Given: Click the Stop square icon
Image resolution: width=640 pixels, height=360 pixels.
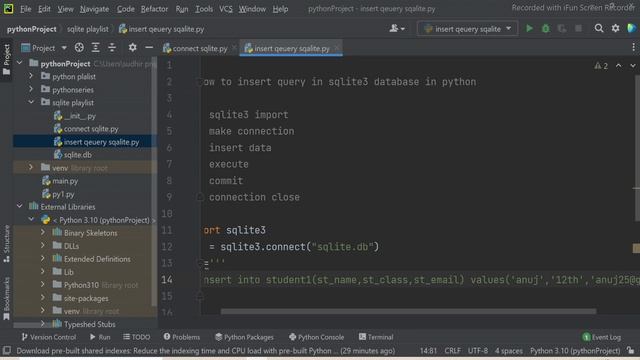Looking at the screenshot, I should 578,29.
